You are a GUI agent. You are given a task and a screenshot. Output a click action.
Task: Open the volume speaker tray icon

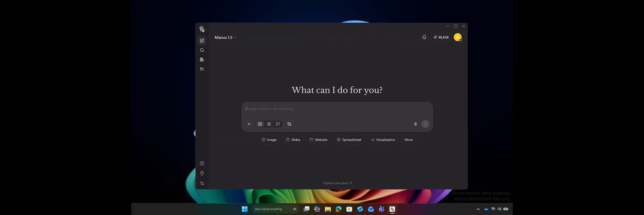(x=499, y=209)
